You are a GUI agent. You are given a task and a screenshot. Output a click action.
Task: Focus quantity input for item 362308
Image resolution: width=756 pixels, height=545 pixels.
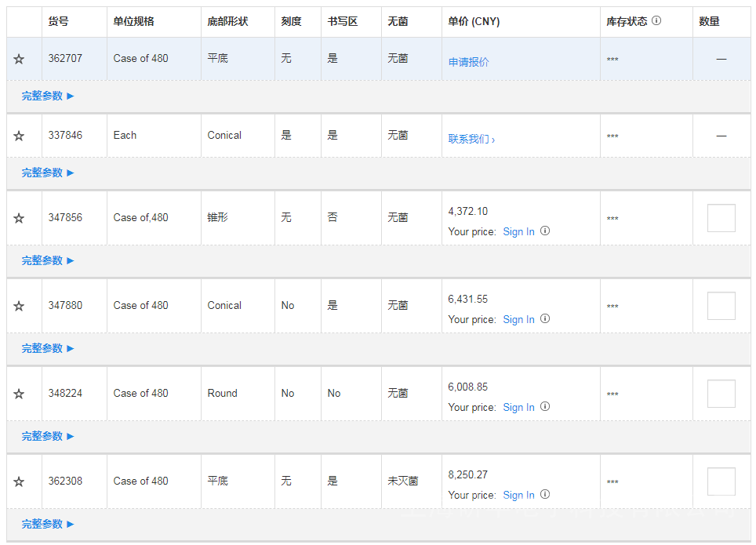721,481
